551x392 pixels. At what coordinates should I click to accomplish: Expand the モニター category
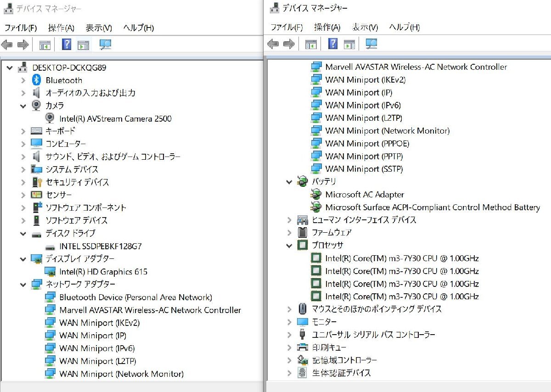click(x=289, y=322)
